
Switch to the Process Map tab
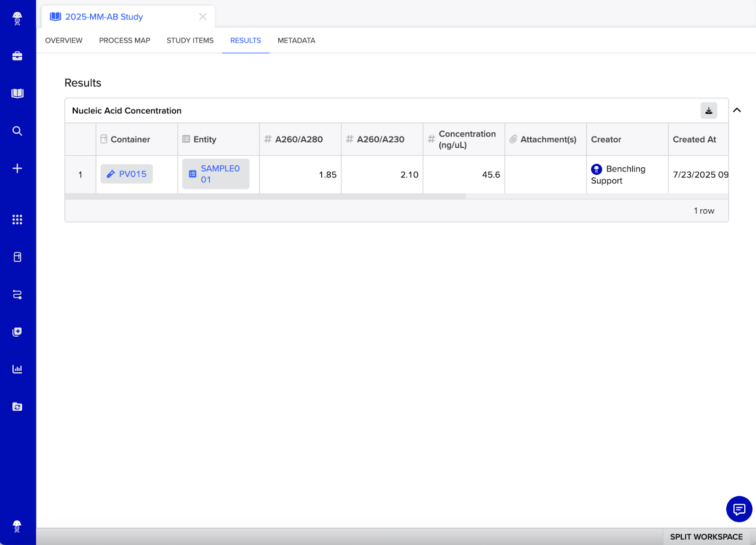pos(124,41)
